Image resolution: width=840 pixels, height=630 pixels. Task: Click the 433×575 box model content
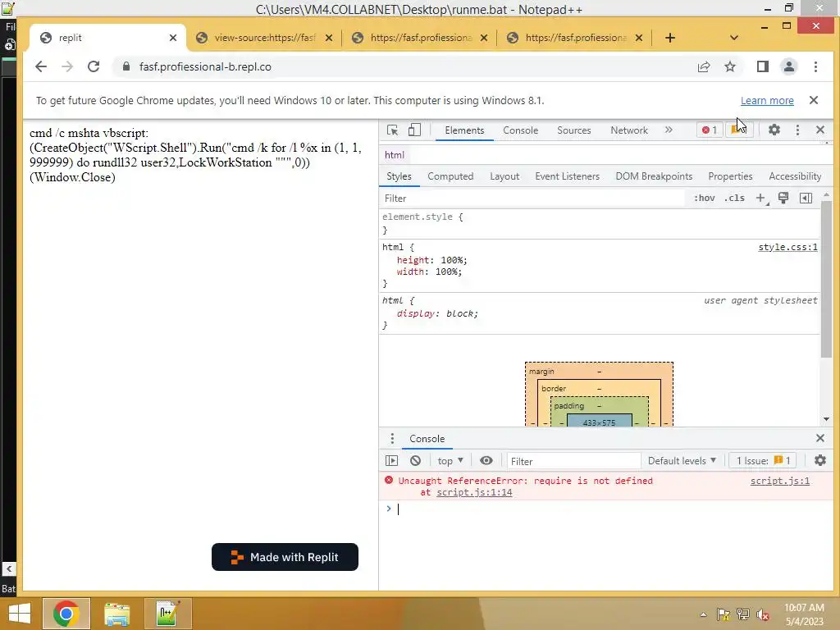[x=599, y=422]
